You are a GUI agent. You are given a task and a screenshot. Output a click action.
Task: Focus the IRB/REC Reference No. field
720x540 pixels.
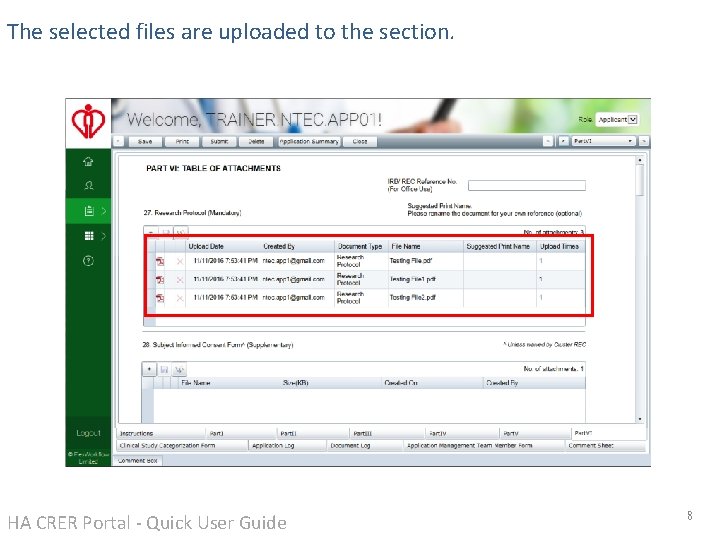(x=527, y=186)
